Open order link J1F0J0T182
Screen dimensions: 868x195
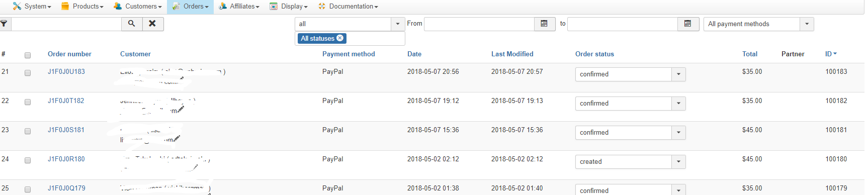[66, 101]
